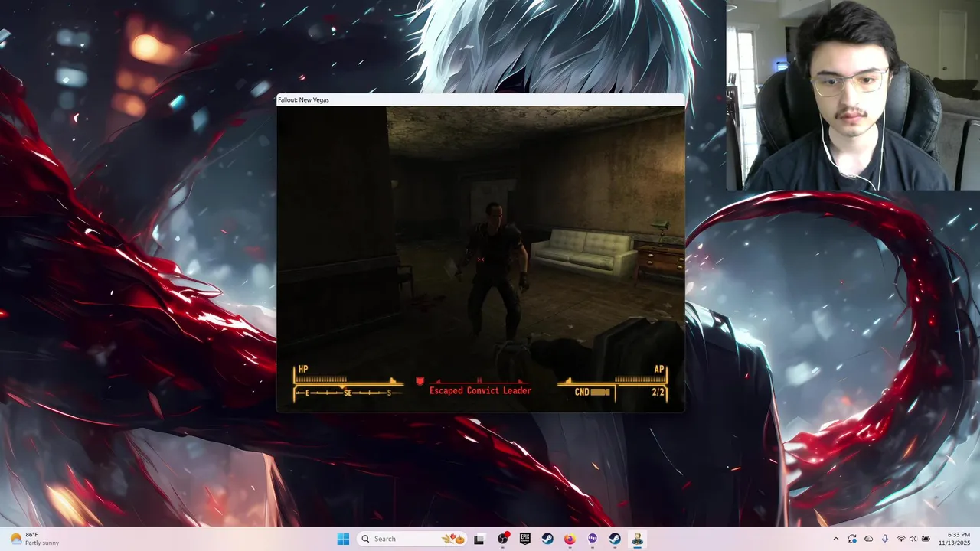Screen dimensions: 980x551
Task: Click the webcam overlay feed
Action: click(x=853, y=95)
